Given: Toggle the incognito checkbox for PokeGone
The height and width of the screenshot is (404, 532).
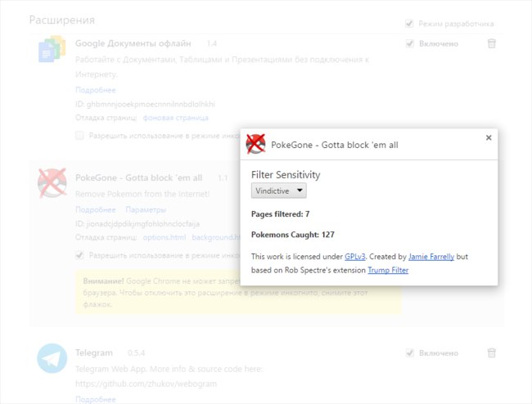Looking at the screenshot, I should point(79,255).
